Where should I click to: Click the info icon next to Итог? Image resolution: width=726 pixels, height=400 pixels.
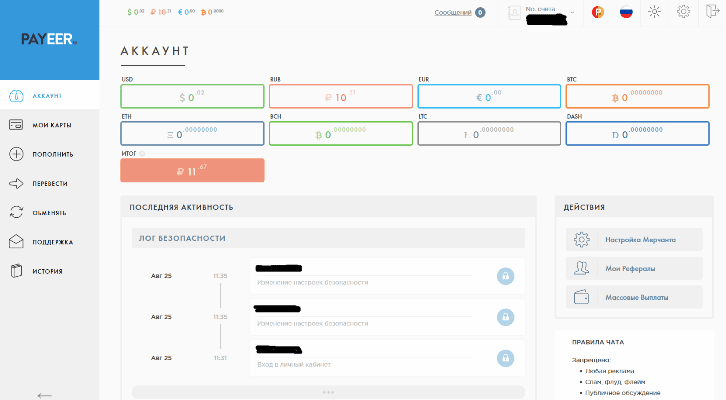[142, 153]
